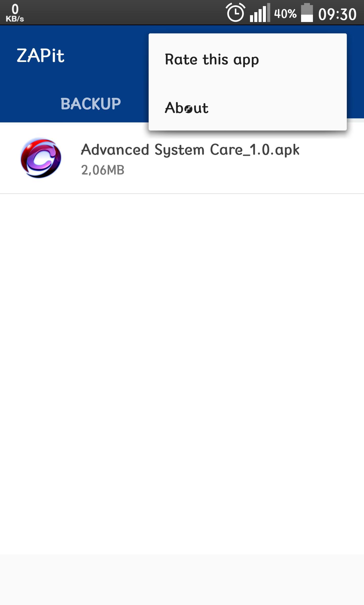
Task: Tap the 40% battery percentage text
Action: [x=285, y=14]
